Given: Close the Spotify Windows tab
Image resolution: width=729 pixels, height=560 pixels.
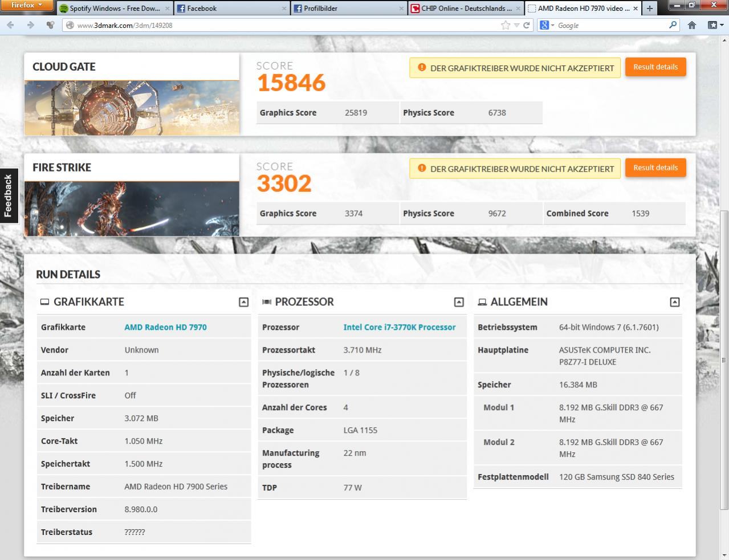Looking at the screenshot, I should pyautogui.click(x=168, y=9).
